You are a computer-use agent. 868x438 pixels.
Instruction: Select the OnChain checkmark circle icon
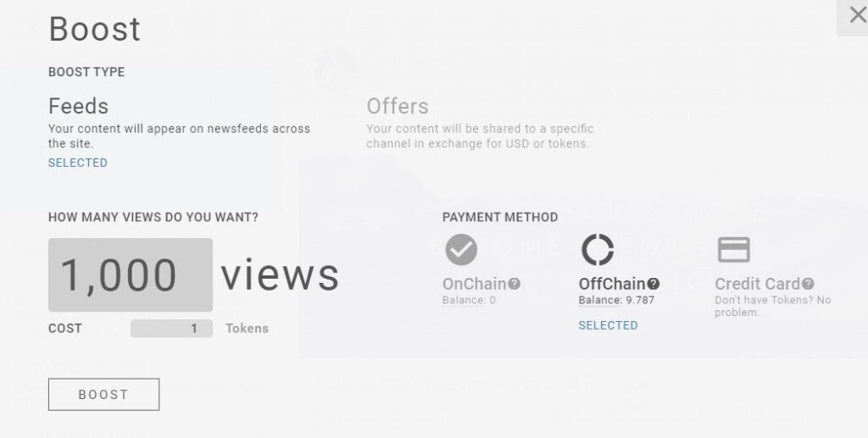(x=461, y=250)
